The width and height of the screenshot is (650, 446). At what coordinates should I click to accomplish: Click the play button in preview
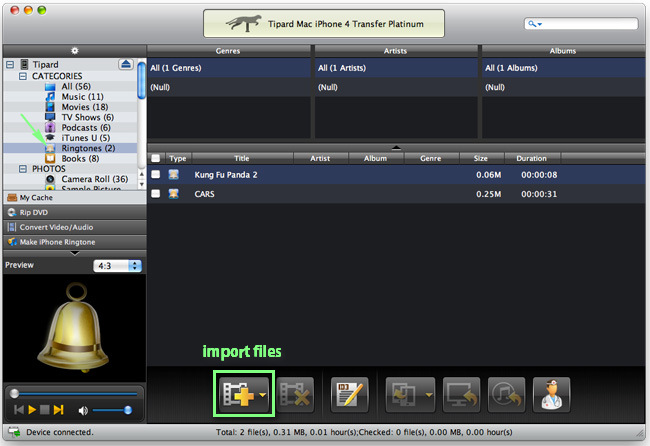(x=32, y=410)
